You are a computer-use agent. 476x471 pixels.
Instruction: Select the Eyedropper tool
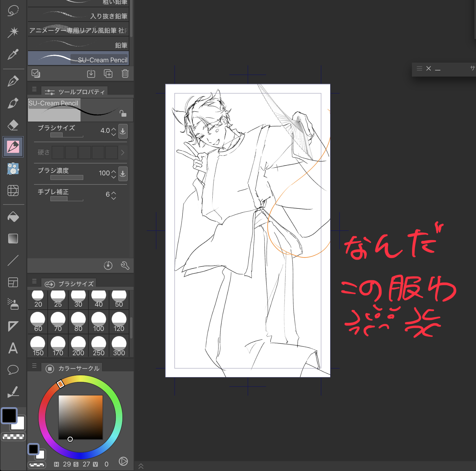pyautogui.click(x=13, y=55)
